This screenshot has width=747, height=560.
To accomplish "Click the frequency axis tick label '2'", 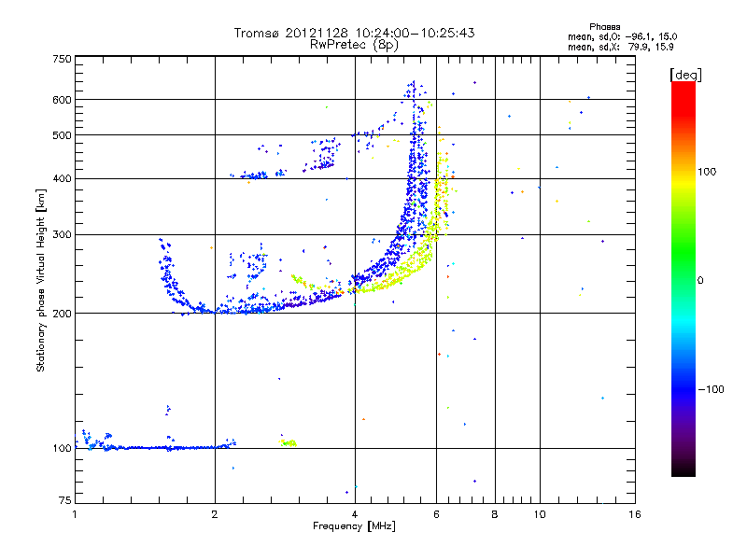I will click(x=215, y=514).
